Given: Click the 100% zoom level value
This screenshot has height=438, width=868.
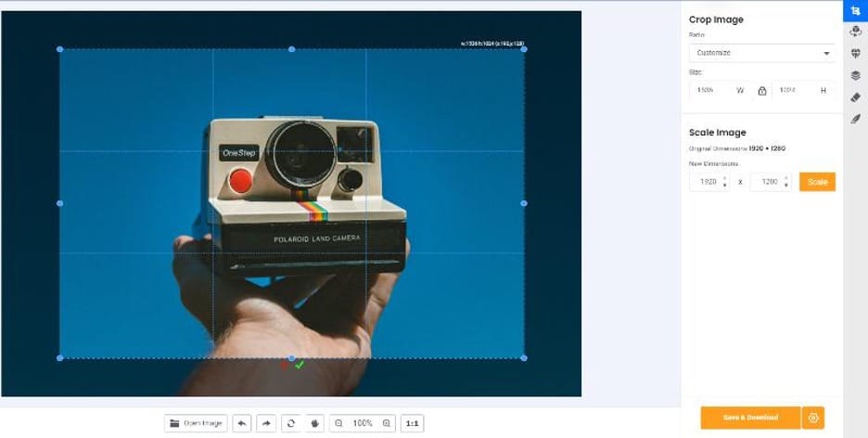Looking at the screenshot, I should click(x=363, y=423).
